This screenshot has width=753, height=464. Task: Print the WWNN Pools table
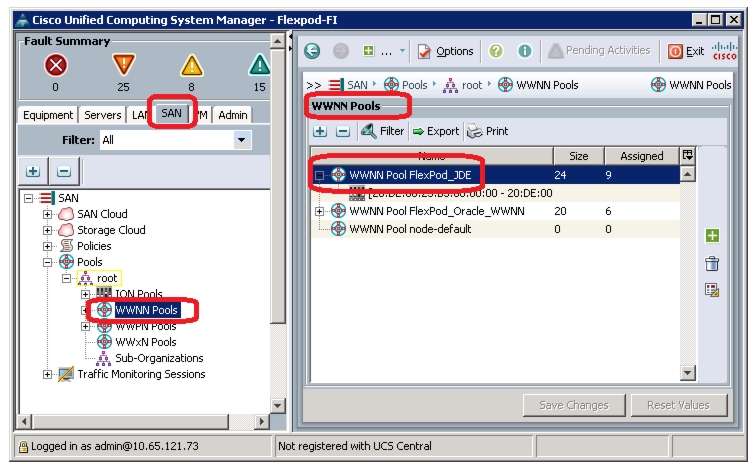(x=487, y=131)
